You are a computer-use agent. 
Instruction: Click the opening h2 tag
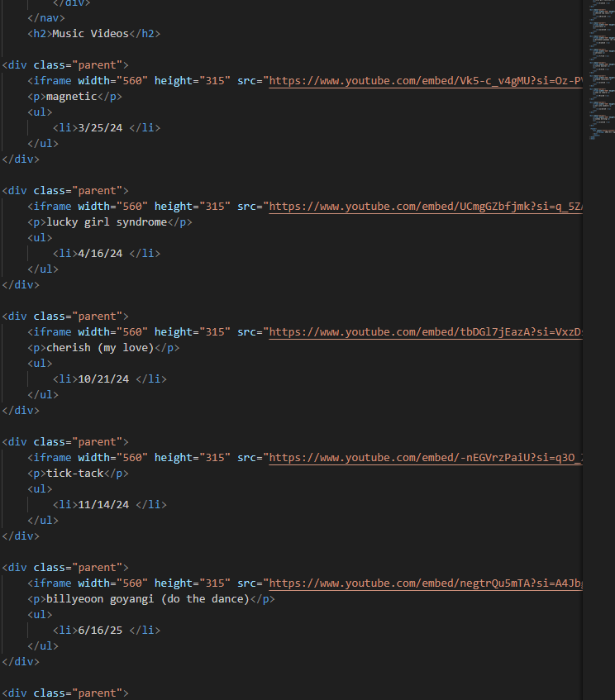pos(40,34)
